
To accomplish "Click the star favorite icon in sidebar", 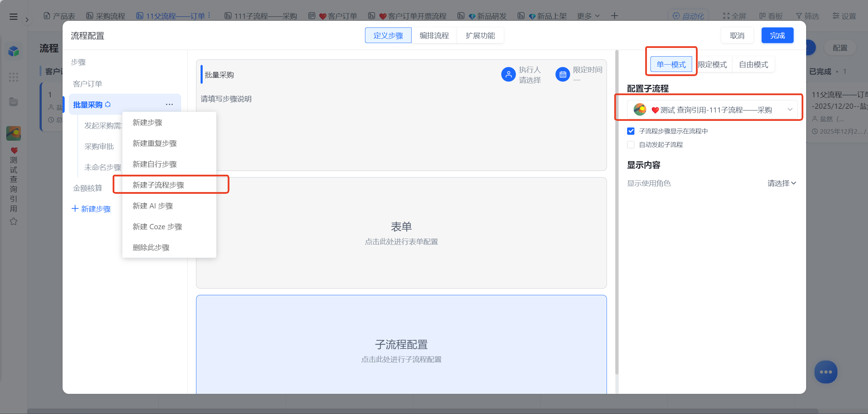I will pos(14,221).
